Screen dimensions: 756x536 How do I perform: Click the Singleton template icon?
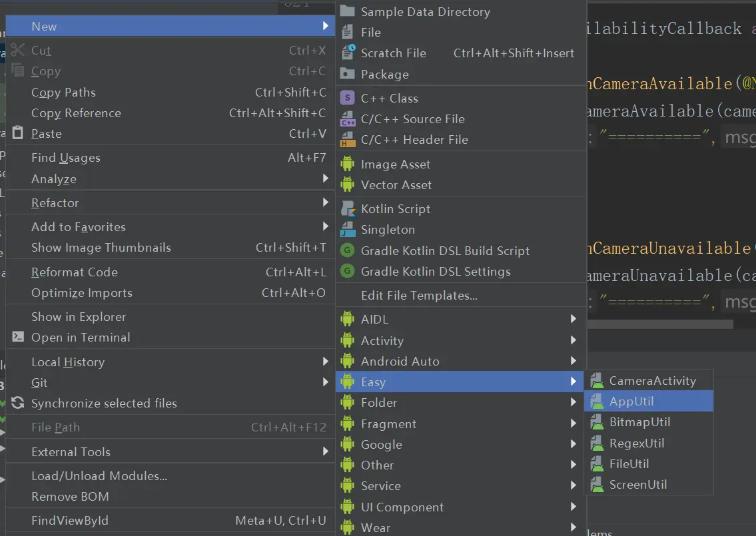[x=348, y=230]
